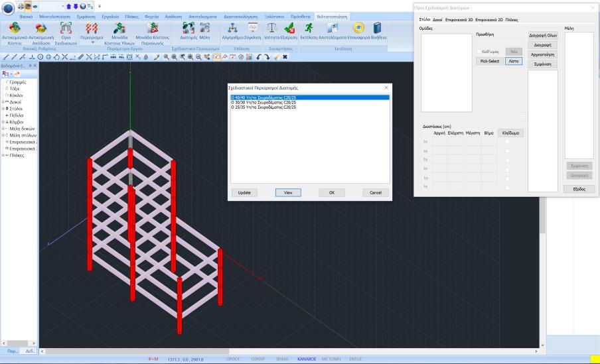
Task: Click the blue X delete toolbar icon
Action: (285, 57)
